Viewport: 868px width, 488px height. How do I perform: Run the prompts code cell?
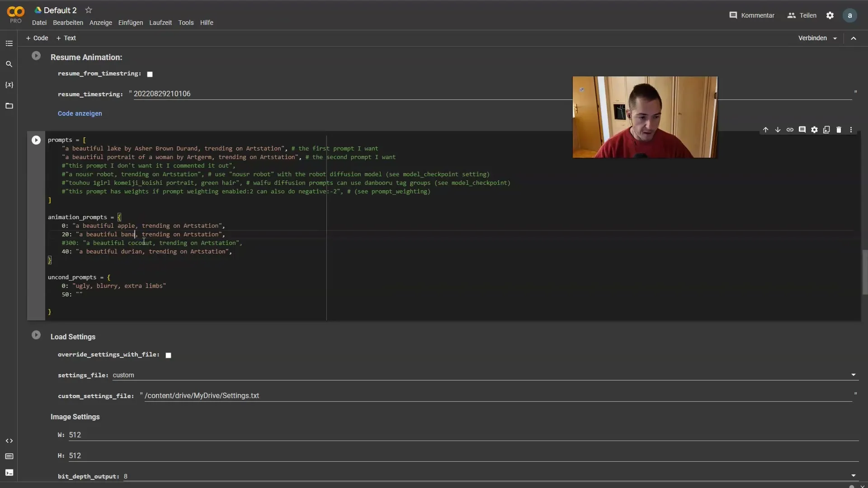click(x=36, y=140)
